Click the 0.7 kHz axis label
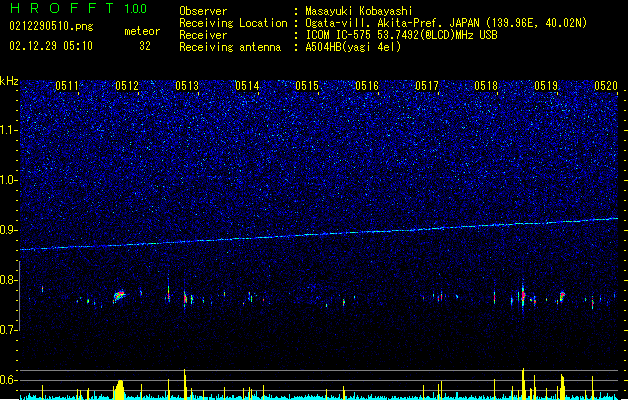The height and width of the screenshot is (400, 629). [9, 330]
